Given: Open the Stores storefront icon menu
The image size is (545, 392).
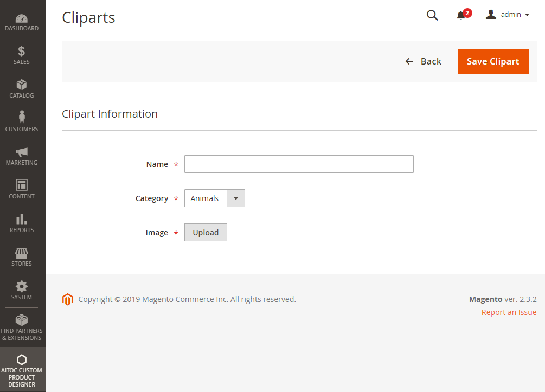Looking at the screenshot, I should click(x=22, y=253).
